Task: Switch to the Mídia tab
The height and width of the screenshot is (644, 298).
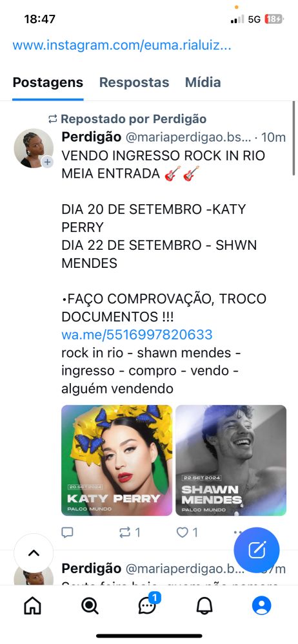Action: point(203,82)
